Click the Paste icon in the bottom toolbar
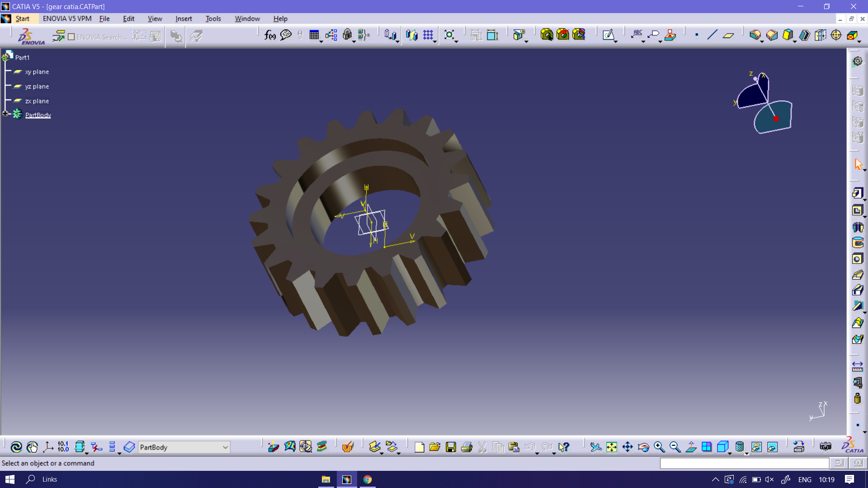868x488 pixels. [514, 447]
